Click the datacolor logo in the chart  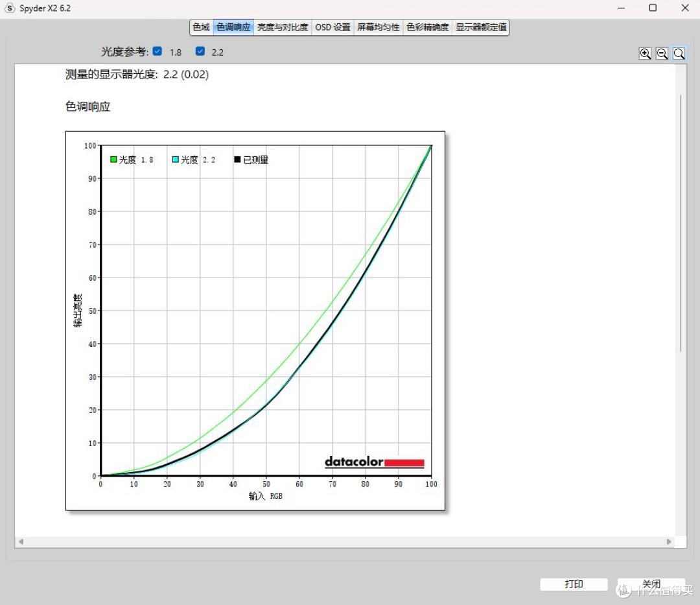(374, 462)
